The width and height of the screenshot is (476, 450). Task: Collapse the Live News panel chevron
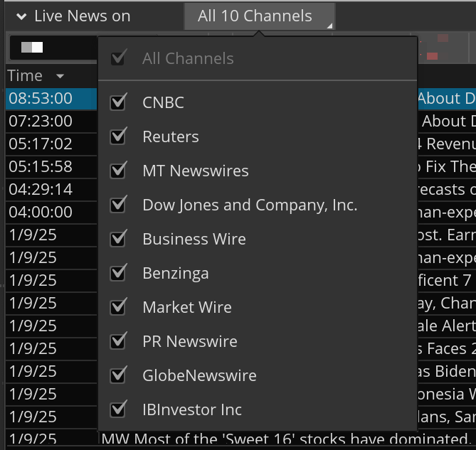pyautogui.click(x=21, y=16)
